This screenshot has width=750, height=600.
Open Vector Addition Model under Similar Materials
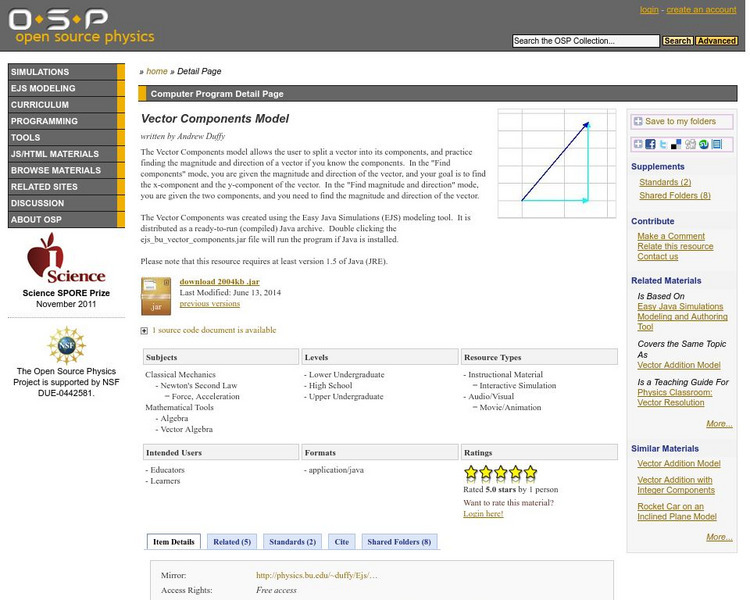coord(679,464)
